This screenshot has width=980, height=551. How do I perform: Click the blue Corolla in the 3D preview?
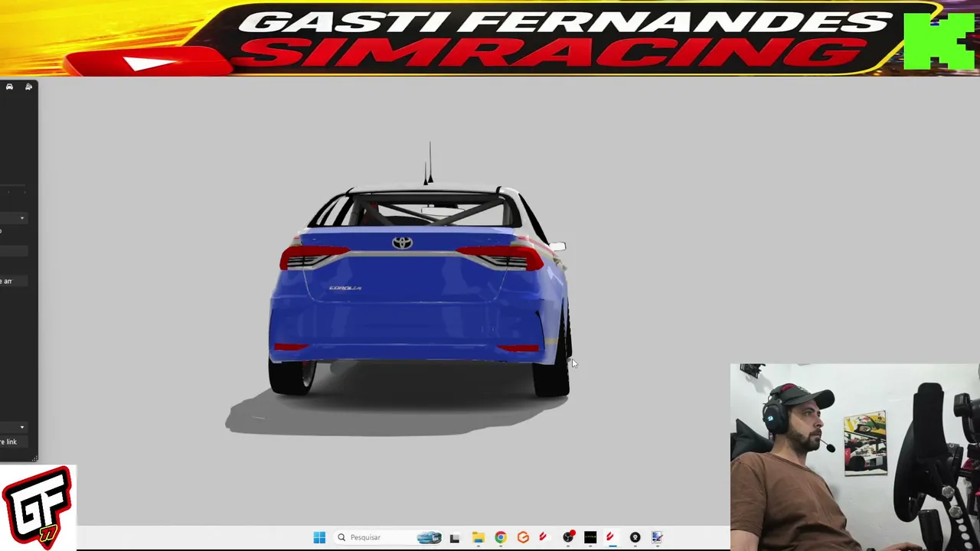tap(420, 291)
